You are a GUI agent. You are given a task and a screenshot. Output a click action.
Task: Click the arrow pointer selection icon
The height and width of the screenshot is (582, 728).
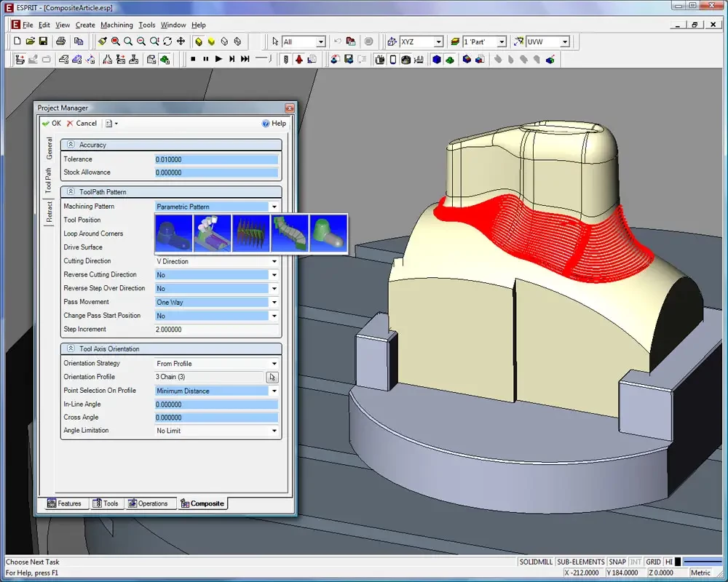275,41
